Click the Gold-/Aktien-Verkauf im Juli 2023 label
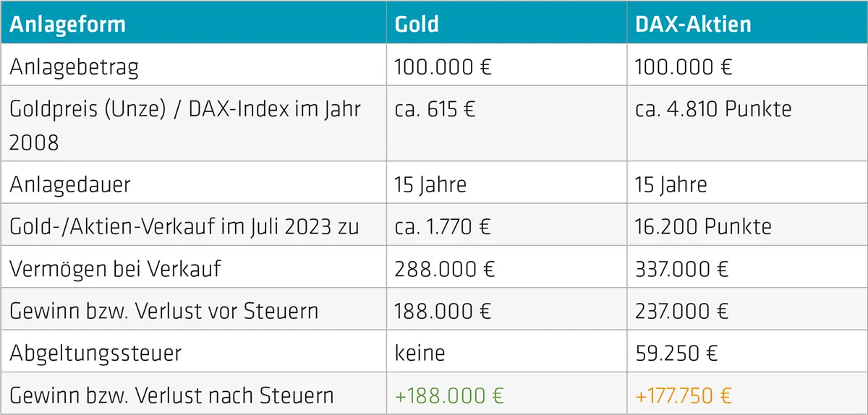 (x=184, y=226)
